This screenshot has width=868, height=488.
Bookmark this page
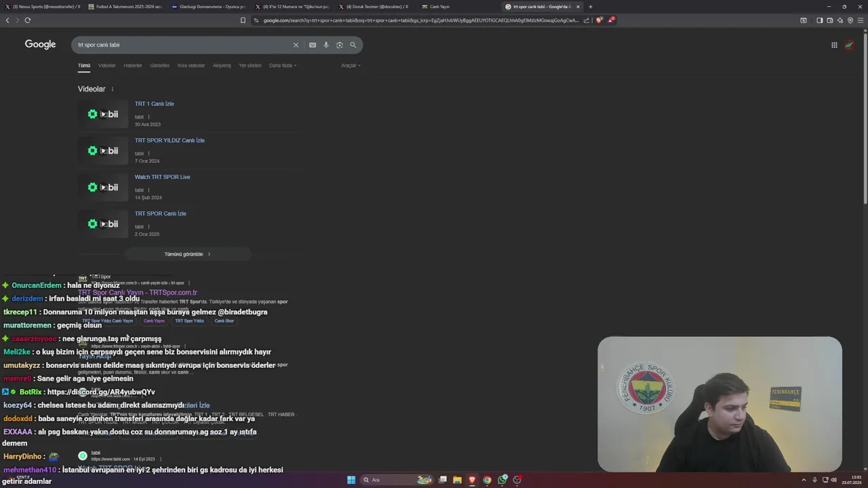[243, 20]
